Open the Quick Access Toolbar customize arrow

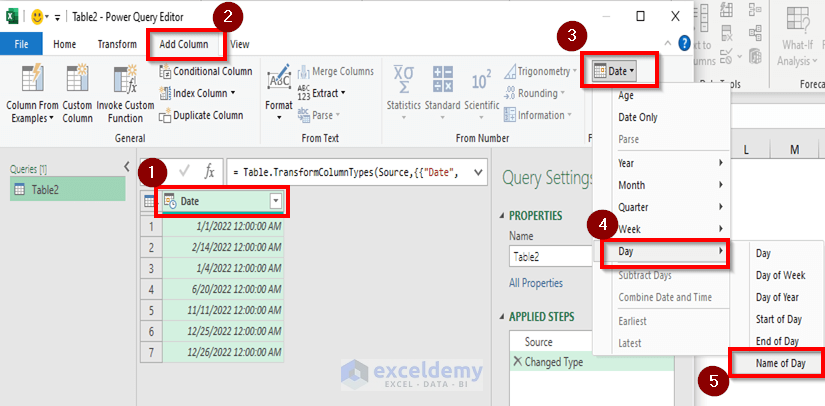click(x=57, y=17)
